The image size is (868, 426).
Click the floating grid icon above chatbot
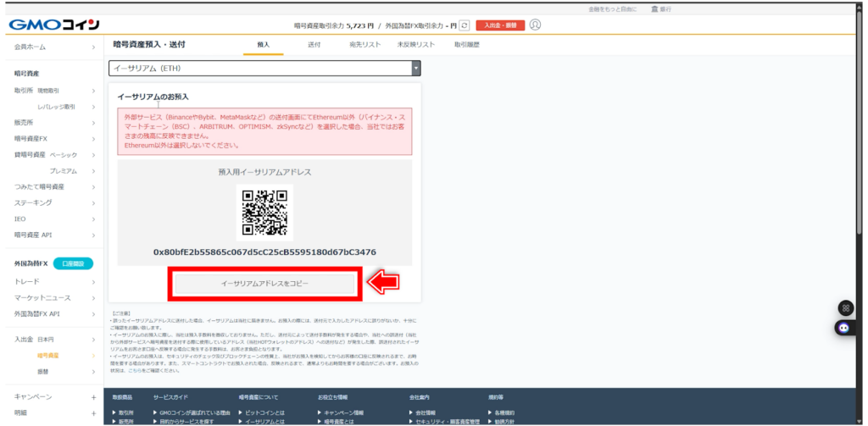(843, 308)
